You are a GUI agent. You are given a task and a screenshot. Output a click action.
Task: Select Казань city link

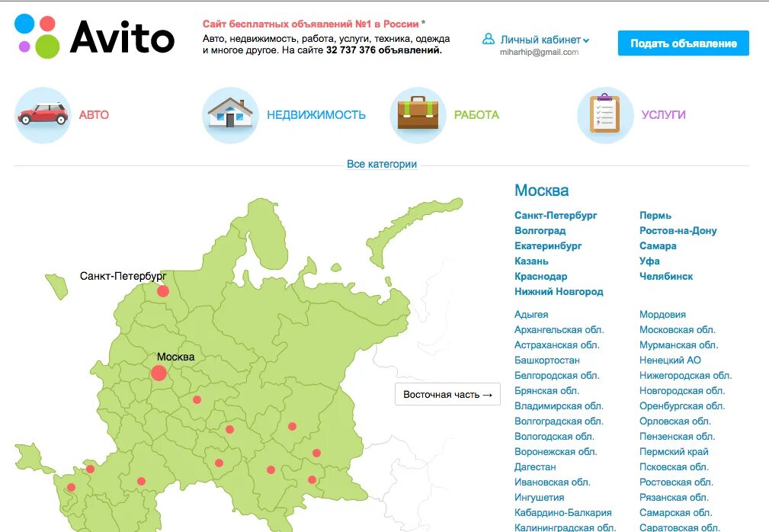coord(531,261)
